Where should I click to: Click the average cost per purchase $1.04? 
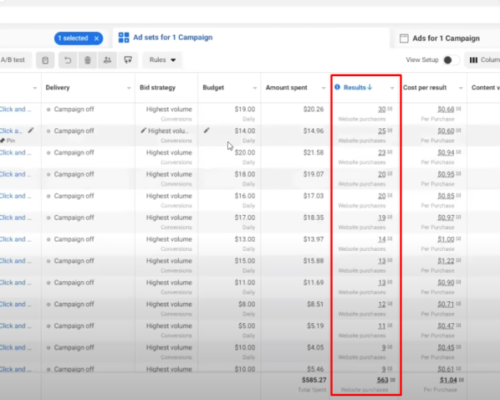tap(448, 380)
